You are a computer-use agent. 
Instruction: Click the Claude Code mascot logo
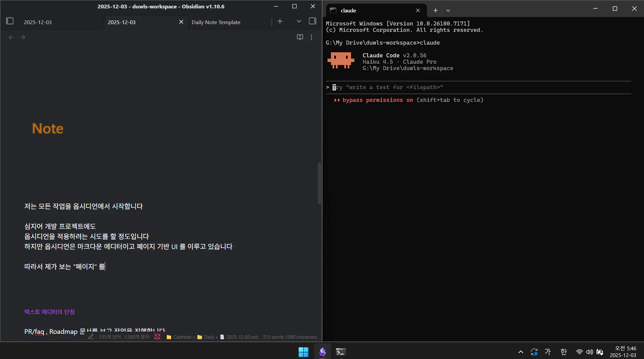341,60
